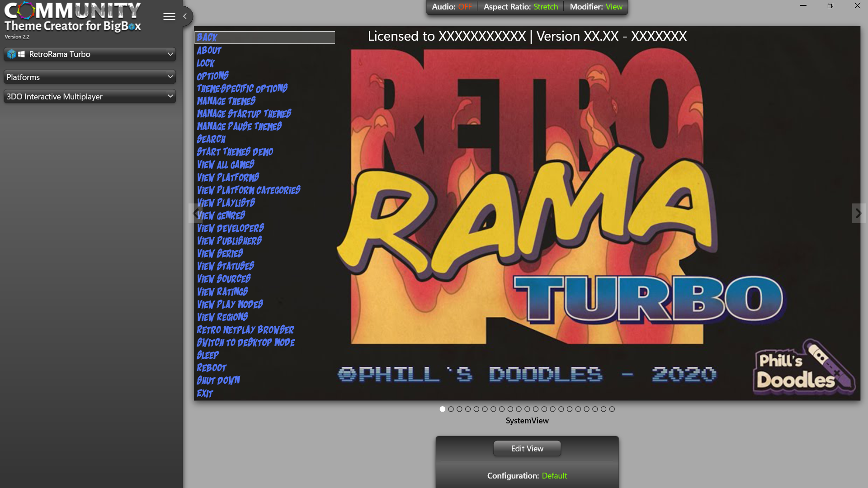The height and width of the screenshot is (488, 868).
Task: Select the first carousel page dot
Action: [x=442, y=409]
